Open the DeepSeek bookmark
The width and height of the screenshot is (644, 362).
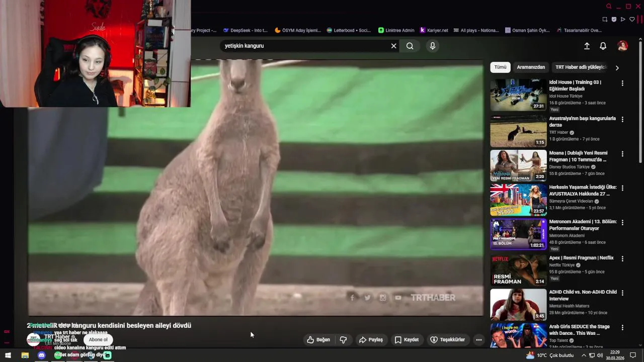pyautogui.click(x=246, y=30)
